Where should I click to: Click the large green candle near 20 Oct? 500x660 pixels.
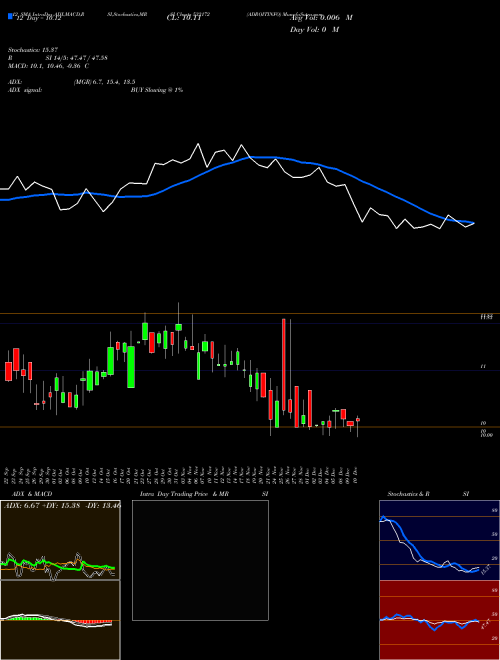131,367
